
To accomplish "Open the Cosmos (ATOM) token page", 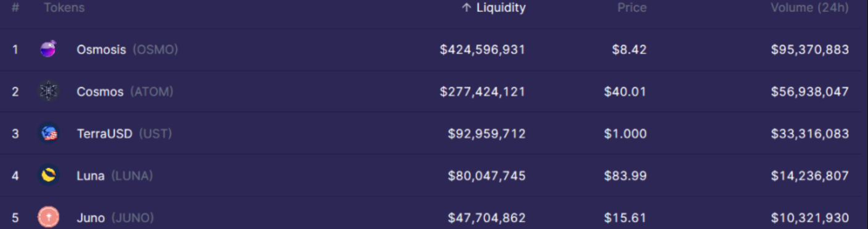I will (125, 92).
